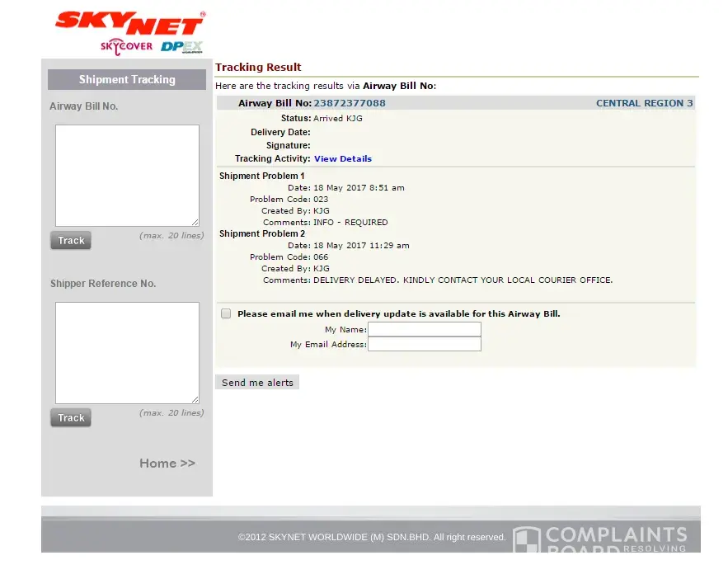This screenshot has height=579, width=728.
Task: Select the CENTRAL REGION 3 link
Action: (644, 103)
